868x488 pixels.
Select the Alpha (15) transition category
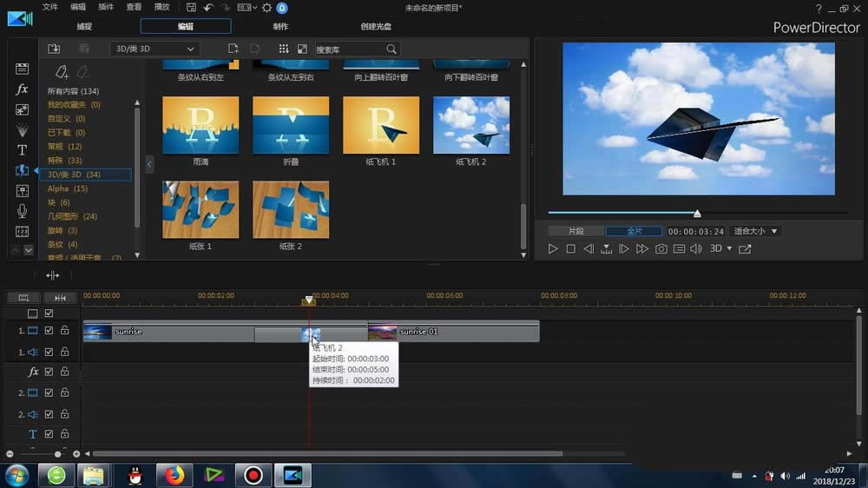pyautogui.click(x=68, y=188)
